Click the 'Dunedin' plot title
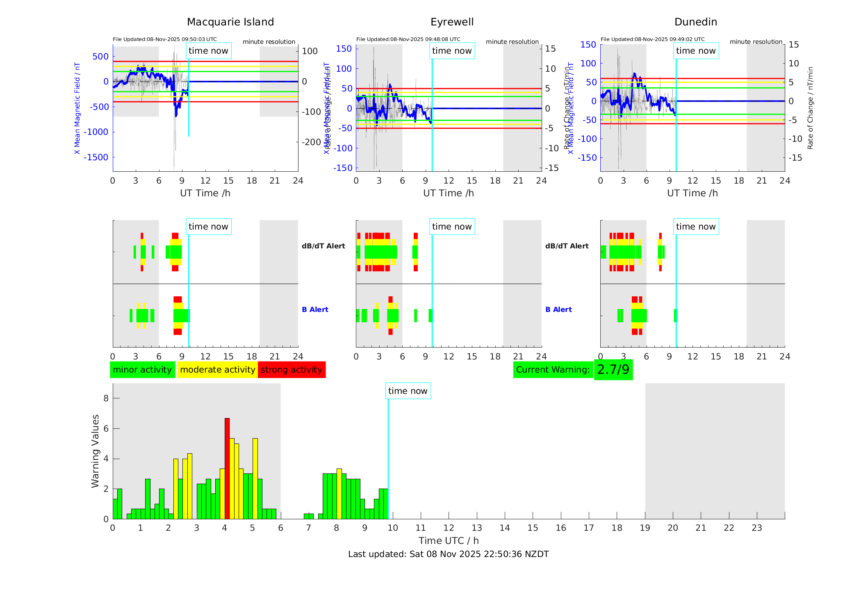 695,22
